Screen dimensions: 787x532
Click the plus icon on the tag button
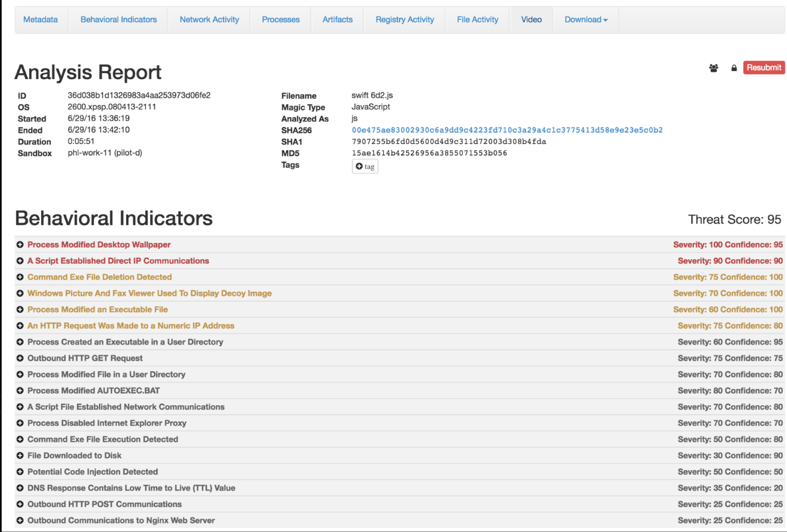coord(359,167)
